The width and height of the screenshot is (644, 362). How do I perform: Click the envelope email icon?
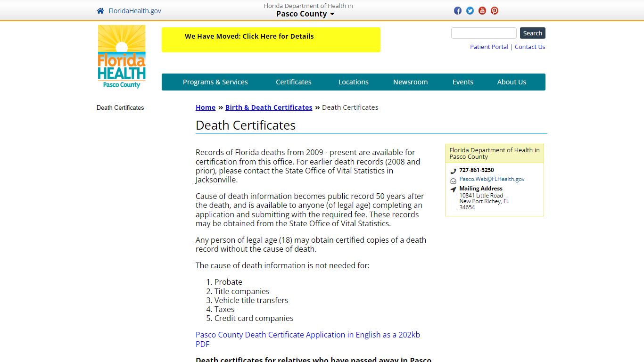pyautogui.click(x=453, y=181)
